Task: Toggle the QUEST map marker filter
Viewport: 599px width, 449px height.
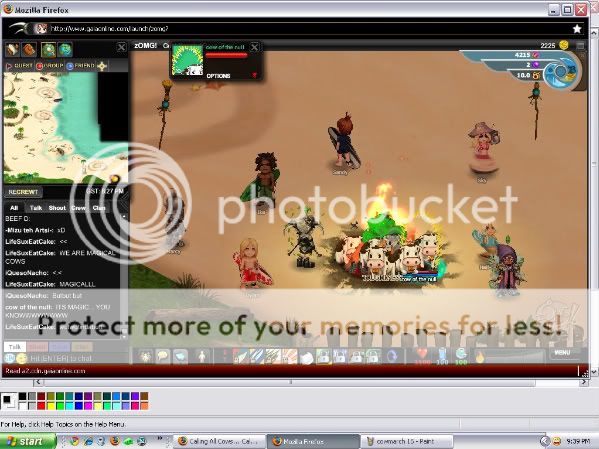Action: (19, 66)
